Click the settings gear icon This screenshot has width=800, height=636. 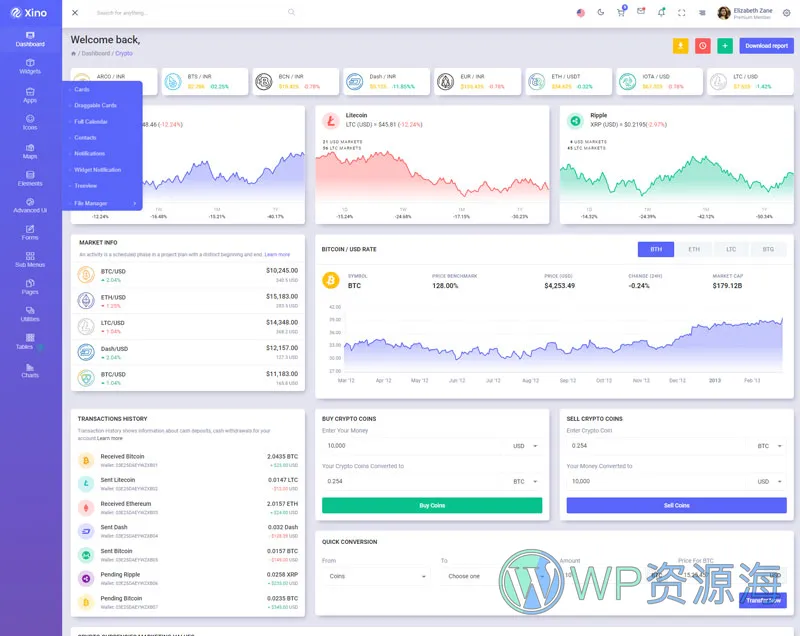click(786, 13)
